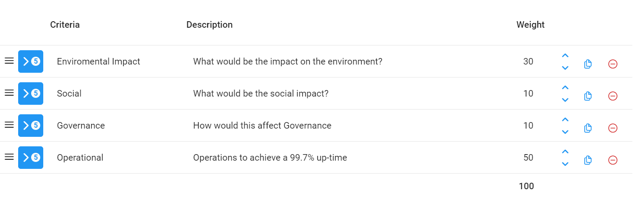Image resolution: width=644 pixels, height=197 pixels.
Task: Copy the Enviromental Impact criteria row
Action: tap(587, 64)
